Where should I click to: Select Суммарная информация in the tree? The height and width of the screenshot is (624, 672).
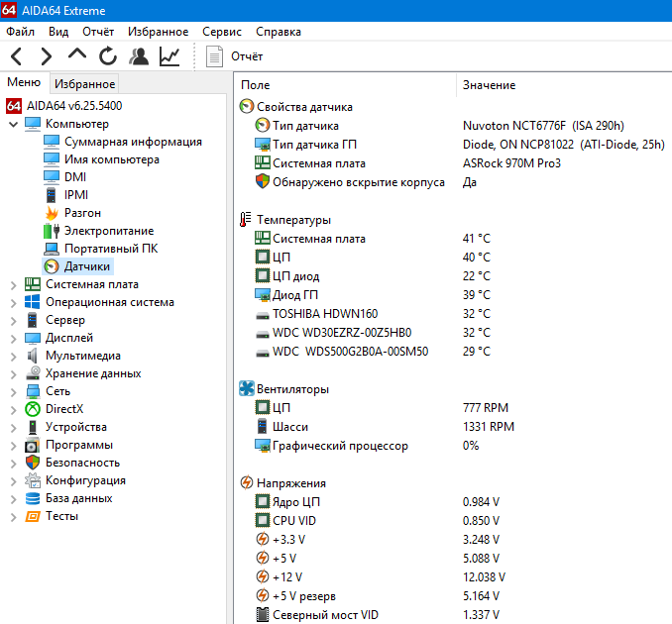click(x=133, y=142)
